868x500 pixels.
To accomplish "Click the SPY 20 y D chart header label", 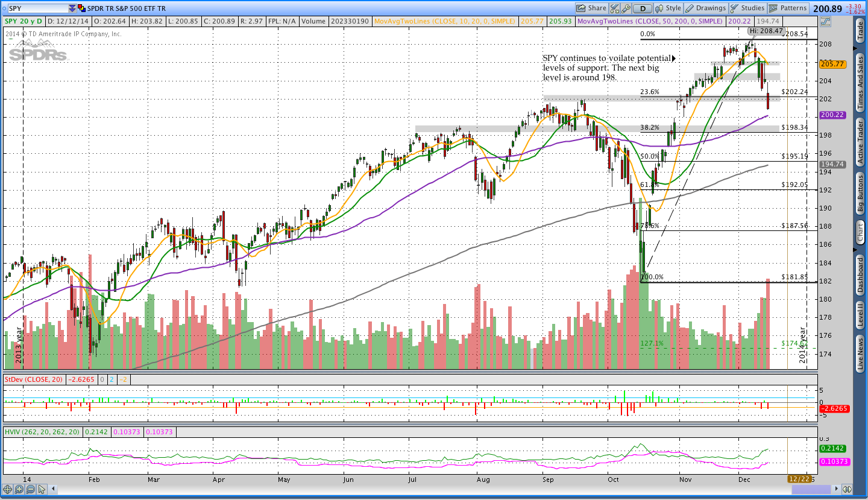I will 25,21.
